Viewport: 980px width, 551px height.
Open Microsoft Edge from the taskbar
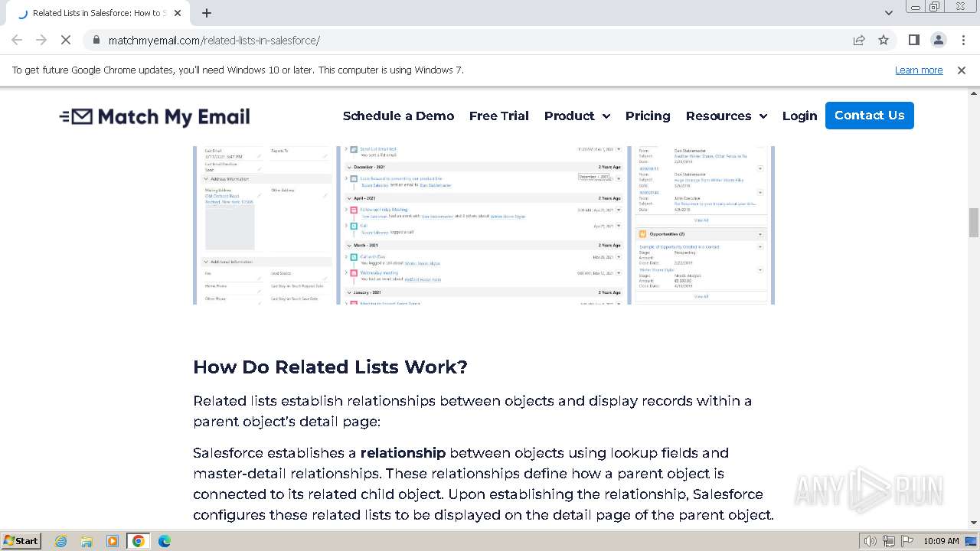pyautogui.click(x=165, y=541)
